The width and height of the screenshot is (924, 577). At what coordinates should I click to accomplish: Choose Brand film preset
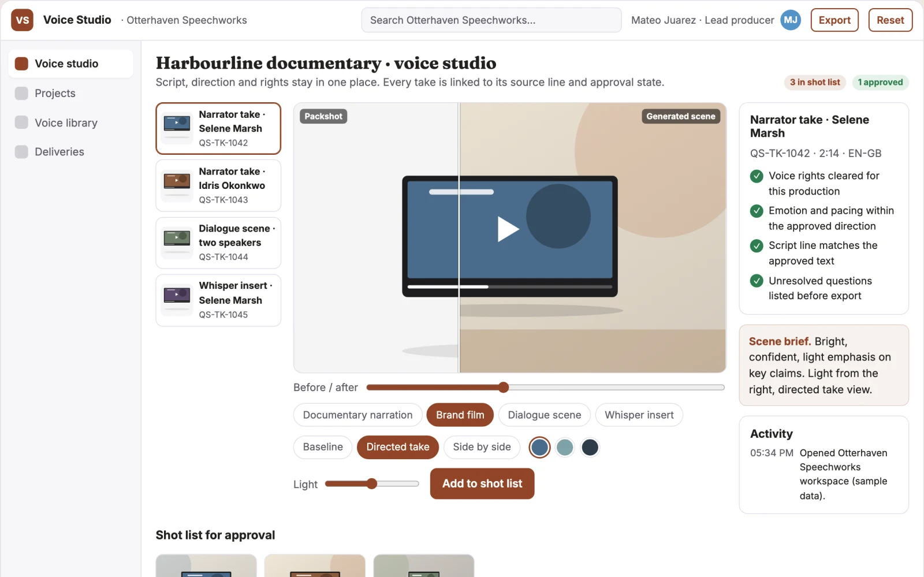[460, 415]
